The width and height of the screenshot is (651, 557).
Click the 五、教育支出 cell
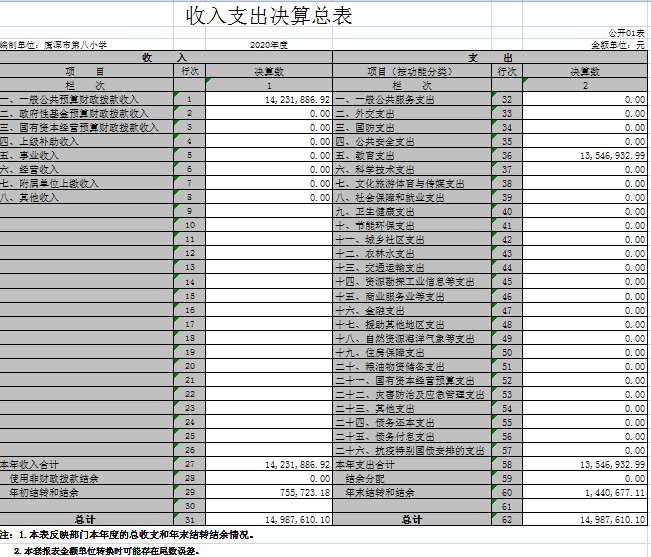(x=412, y=156)
